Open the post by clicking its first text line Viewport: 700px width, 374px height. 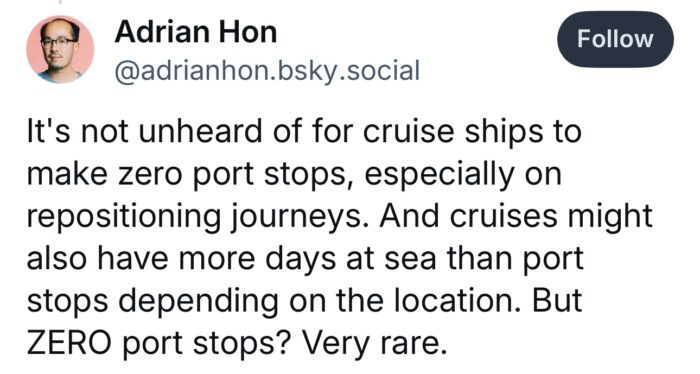(304, 132)
